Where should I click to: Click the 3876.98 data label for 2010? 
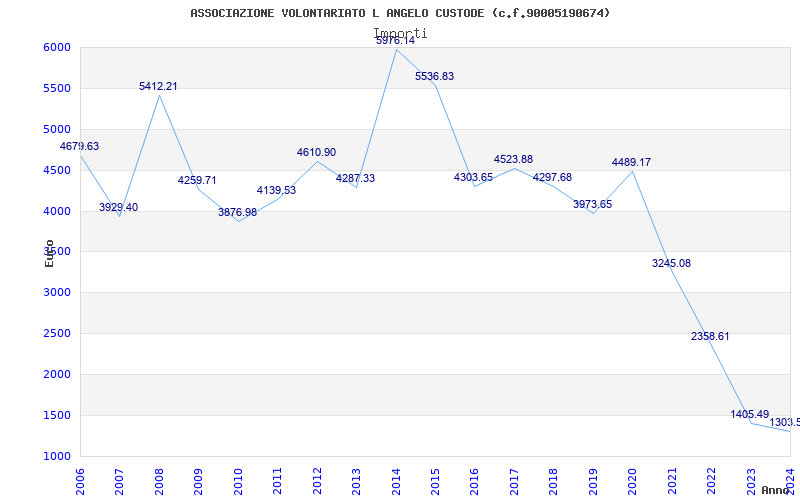pos(237,212)
